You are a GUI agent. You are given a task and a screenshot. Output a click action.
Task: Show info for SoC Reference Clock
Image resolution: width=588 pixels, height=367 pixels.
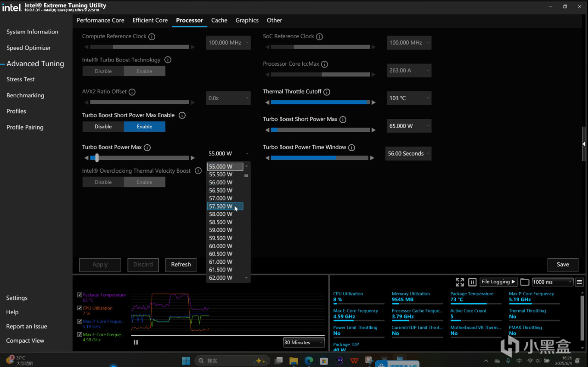tap(319, 37)
